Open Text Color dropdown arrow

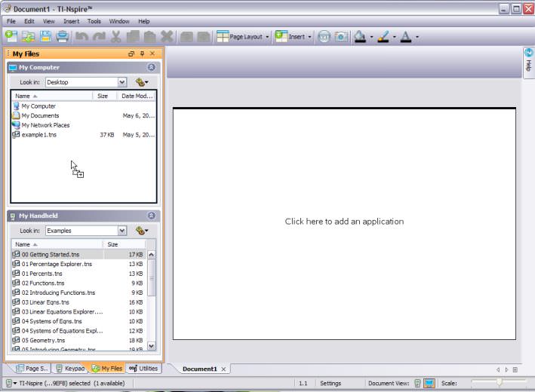click(417, 37)
